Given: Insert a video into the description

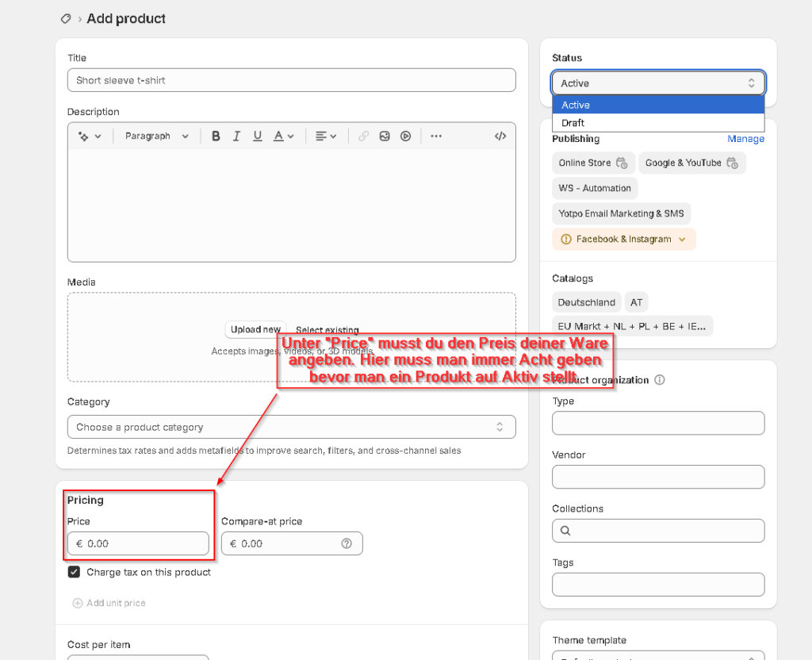Looking at the screenshot, I should 405,136.
